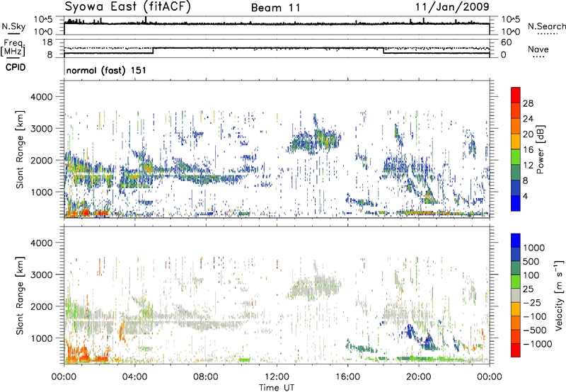Click the 'Syowa East (fitACF)' plot title

[128, 6]
